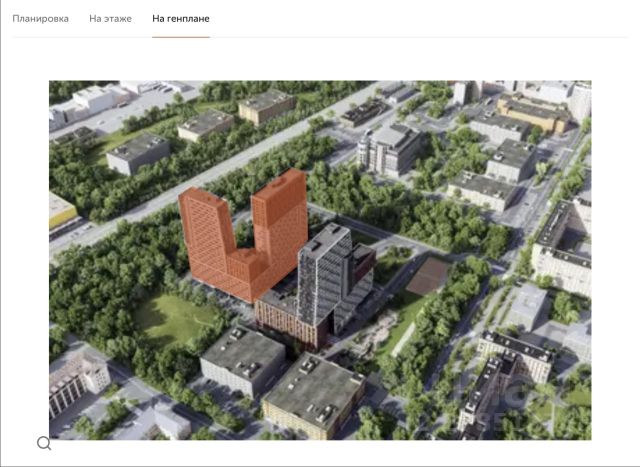Viewport: 640px width, 467px height.
Task: Click the gray mid-rise building at top center
Action: click(x=390, y=148)
